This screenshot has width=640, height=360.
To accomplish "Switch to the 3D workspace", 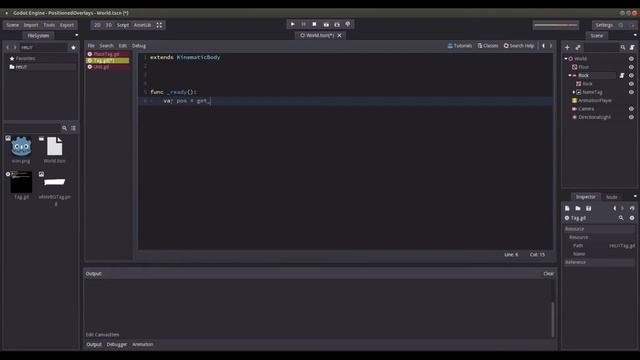I will coord(109,25).
